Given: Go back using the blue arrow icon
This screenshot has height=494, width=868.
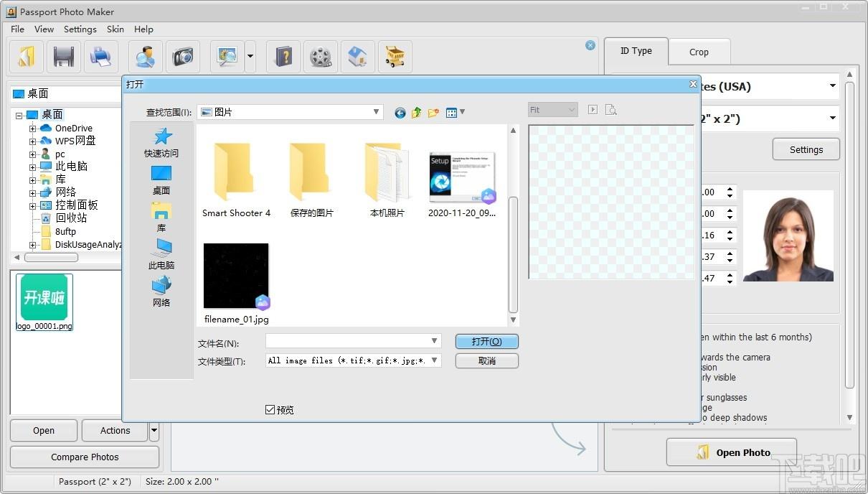Looking at the screenshot, I should point(400,113).
